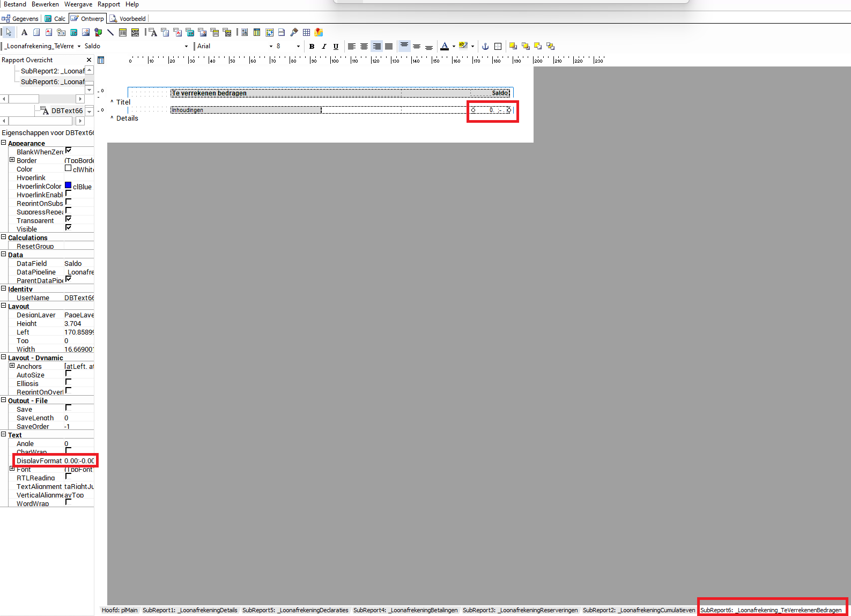The width and height of the screenshot is (851, 616).
Task: Pick the Image component tool
Action: [x=86, y=33]
